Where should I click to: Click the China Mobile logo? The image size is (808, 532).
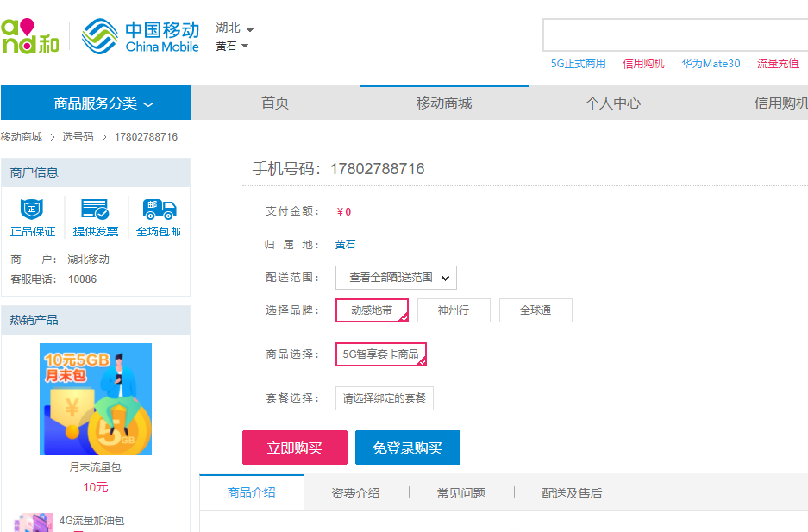coord(141,35)
